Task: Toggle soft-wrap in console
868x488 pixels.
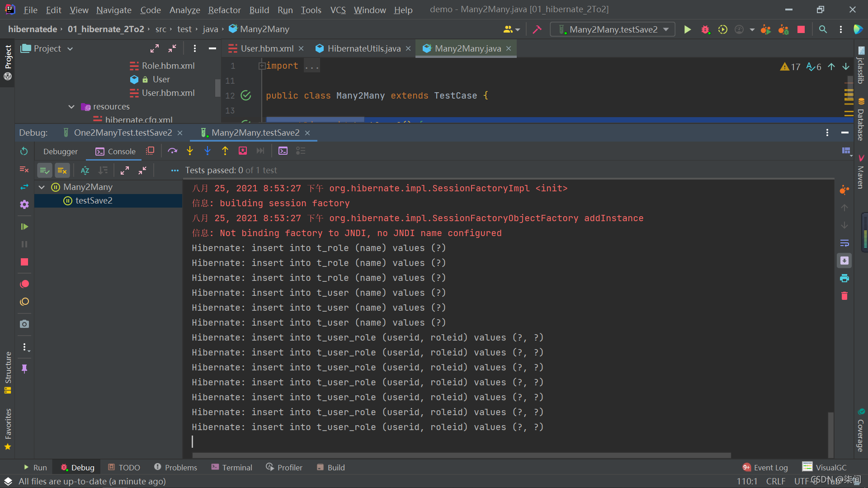Action: click(x=844, y=243)
